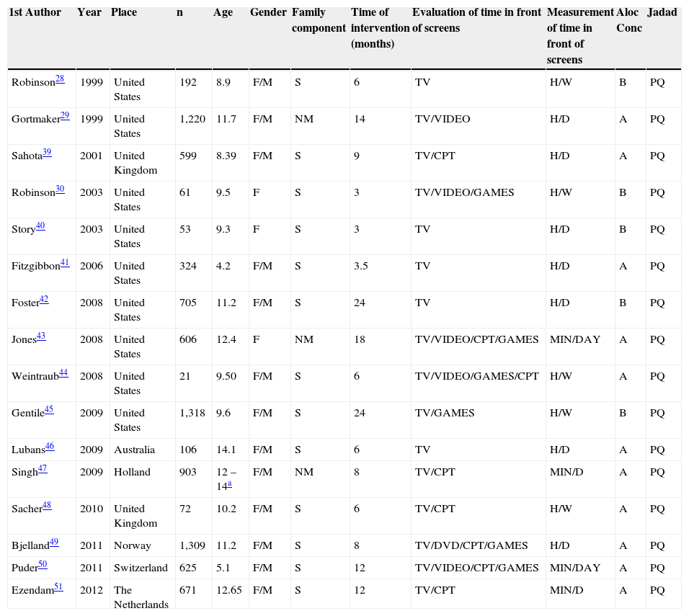Follow reference 49 beside Bjelland

pos(55,543)
